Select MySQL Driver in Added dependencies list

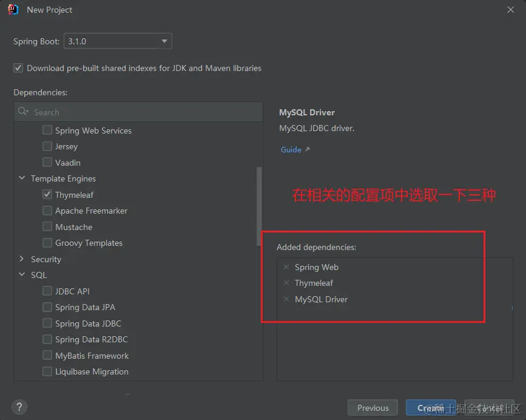pyautogui.click(x=321, y=299)
